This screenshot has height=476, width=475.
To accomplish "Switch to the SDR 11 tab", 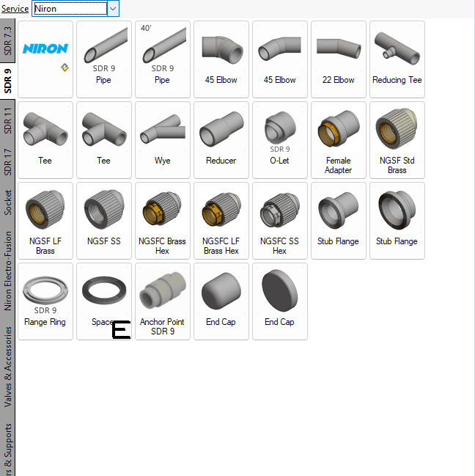I will coord(8,121).
